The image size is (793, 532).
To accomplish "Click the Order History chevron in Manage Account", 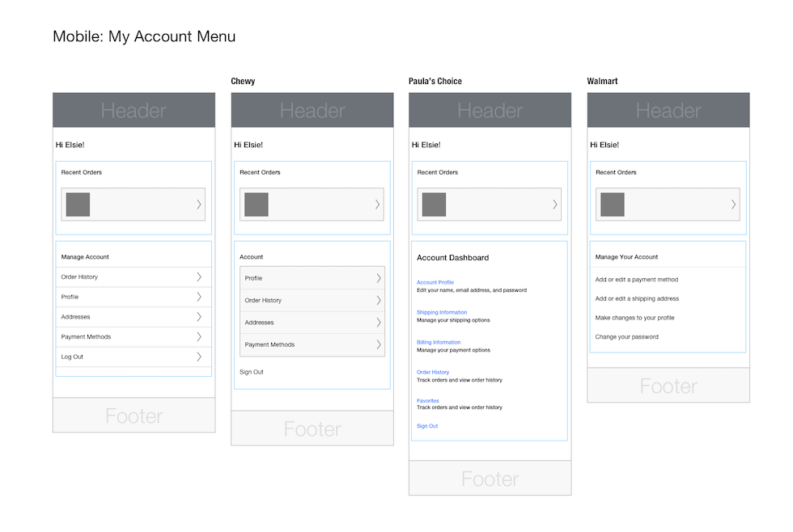I will click(x=199, y=277).
